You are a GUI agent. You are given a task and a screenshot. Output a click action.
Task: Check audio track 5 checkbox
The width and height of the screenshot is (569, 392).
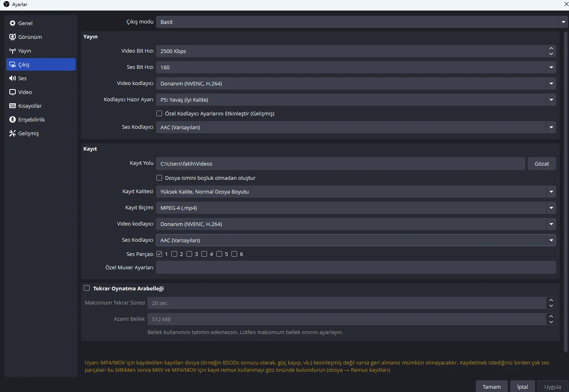pos(219,254)
